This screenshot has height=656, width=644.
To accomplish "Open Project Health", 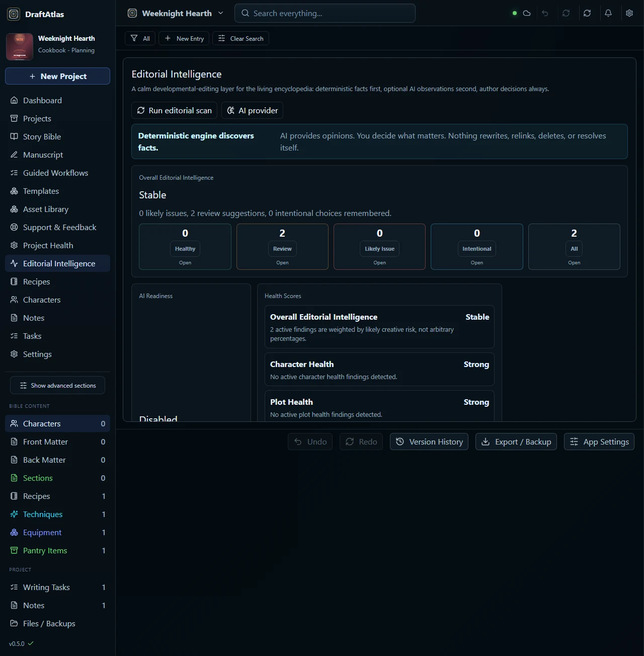I will click(57, 245).
